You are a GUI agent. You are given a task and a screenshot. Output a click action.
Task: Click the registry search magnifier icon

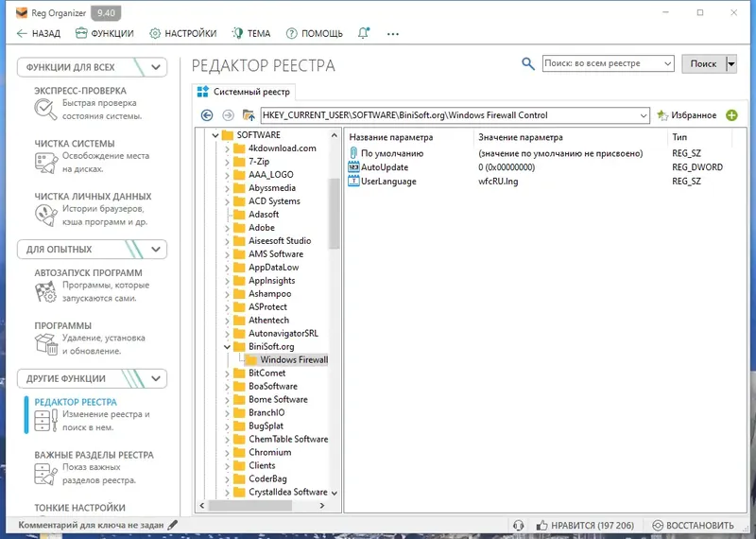[x=528, y=63]
